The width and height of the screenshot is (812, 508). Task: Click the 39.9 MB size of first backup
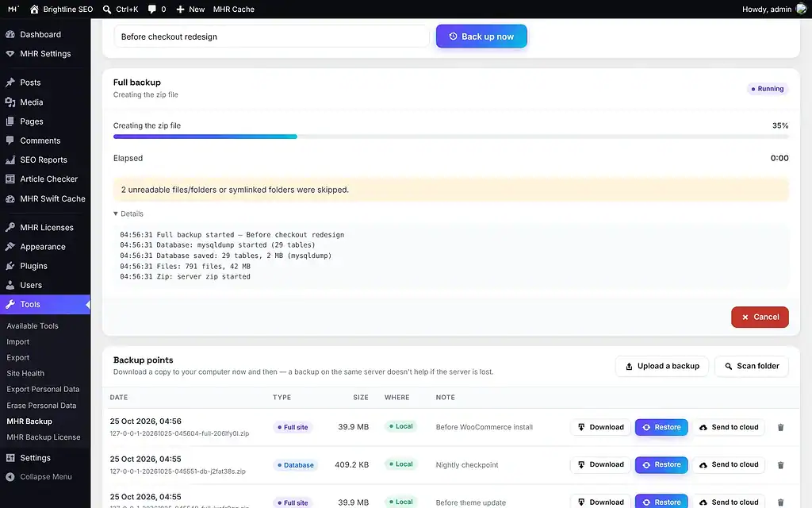353,426
